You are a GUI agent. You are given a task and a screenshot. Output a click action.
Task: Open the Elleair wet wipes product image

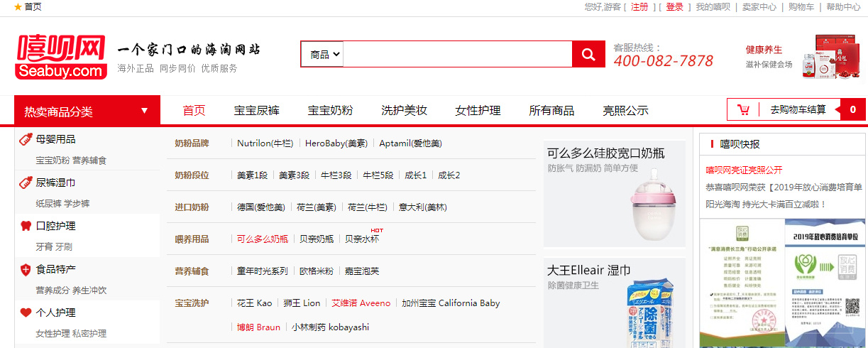coord(615,303)
